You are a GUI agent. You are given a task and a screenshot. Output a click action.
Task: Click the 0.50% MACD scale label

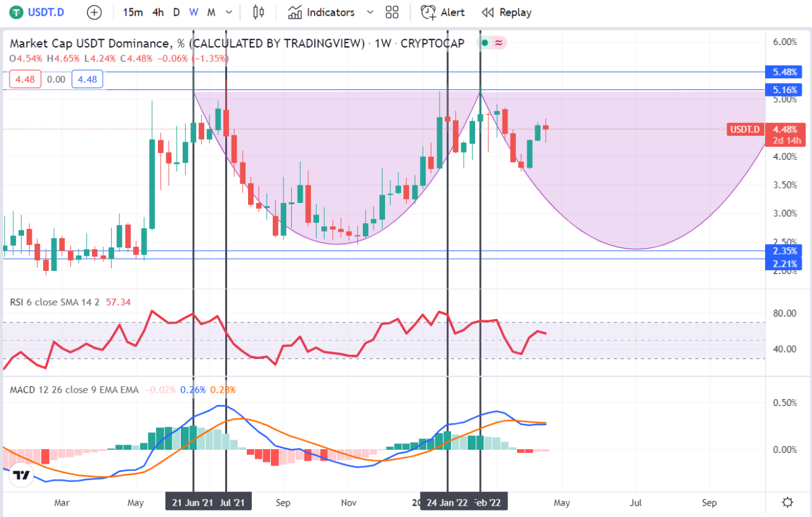click(784, 403)
